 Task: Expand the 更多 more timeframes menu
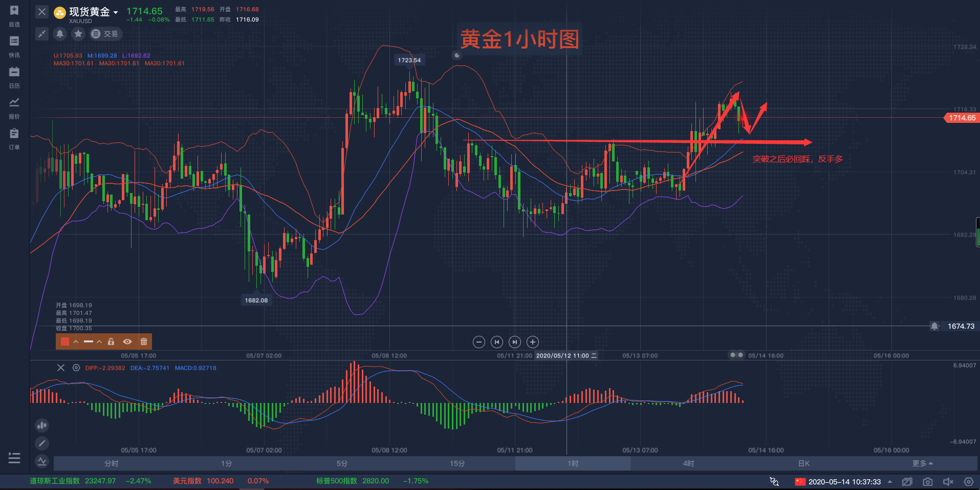coord(922,463)
